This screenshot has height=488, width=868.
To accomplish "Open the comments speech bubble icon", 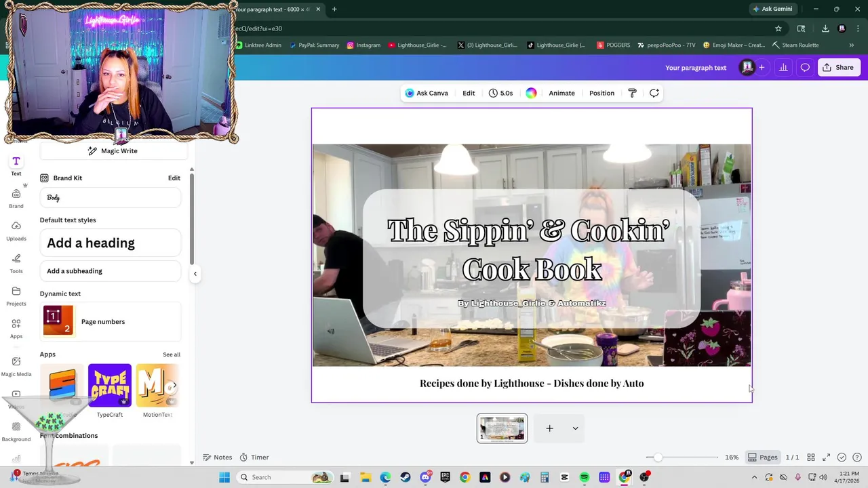I will [x=805, y=68].
